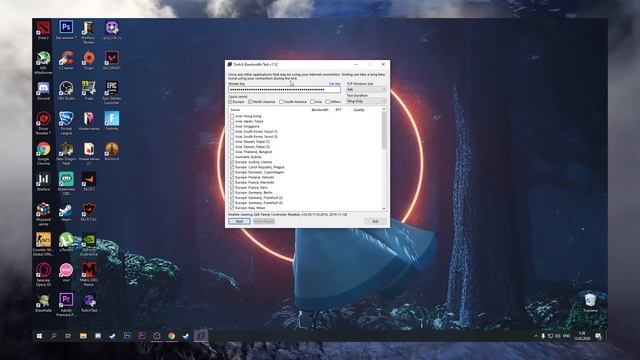
Task: Uncheck the Europe: Austria, Vienna server
Action: pos(232,162)
